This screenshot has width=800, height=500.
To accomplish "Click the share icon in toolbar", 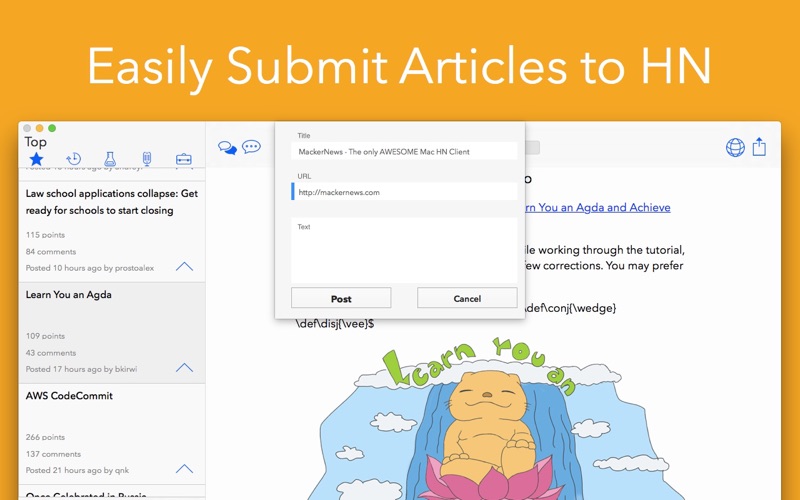I will 759,146.
